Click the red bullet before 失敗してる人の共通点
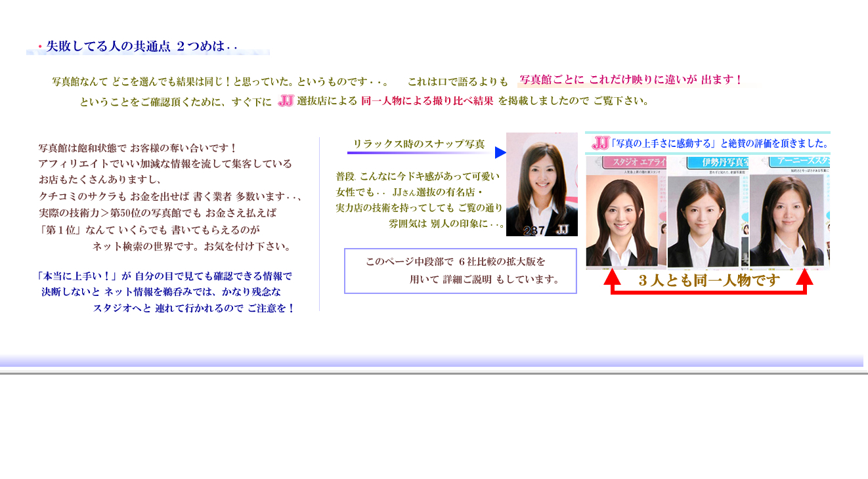The height and width of the screenshot is (479, 868). click(x=40, y=47)
